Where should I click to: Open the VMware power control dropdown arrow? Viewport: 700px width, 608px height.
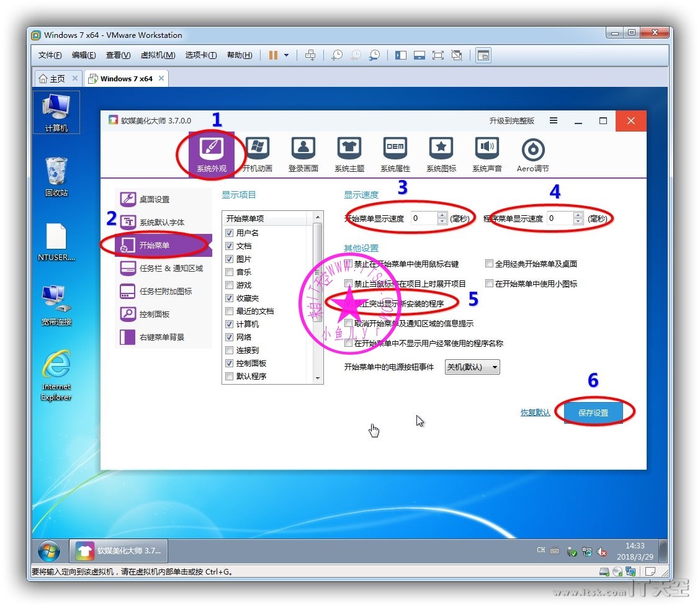point(286,55)
